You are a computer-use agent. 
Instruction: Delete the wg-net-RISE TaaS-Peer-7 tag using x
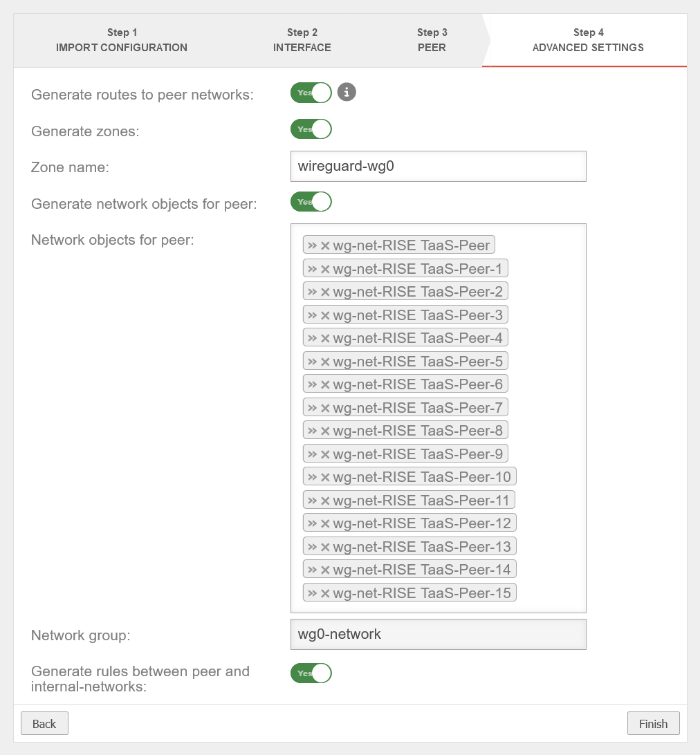[x=325, y=408]
